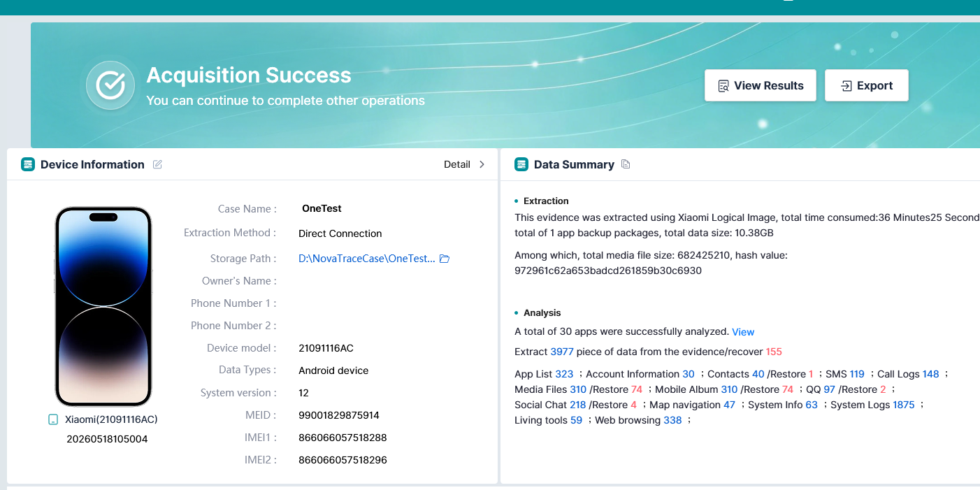Screen dimensions: 980x490
Task: Open the storage path folder icon
Action: point(444,259)
